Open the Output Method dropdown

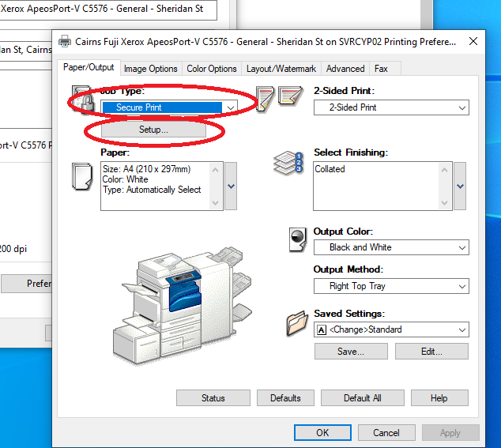pos(391,286)
